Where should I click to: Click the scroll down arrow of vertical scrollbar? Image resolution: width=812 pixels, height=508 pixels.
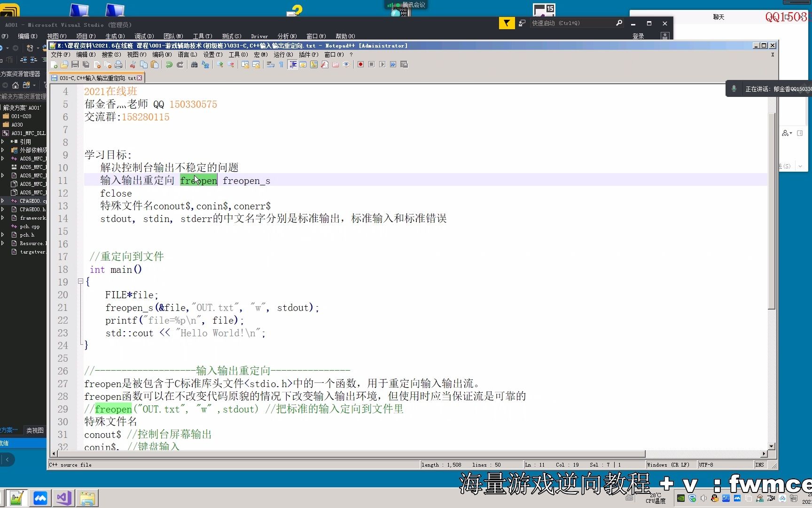[771, 446]
